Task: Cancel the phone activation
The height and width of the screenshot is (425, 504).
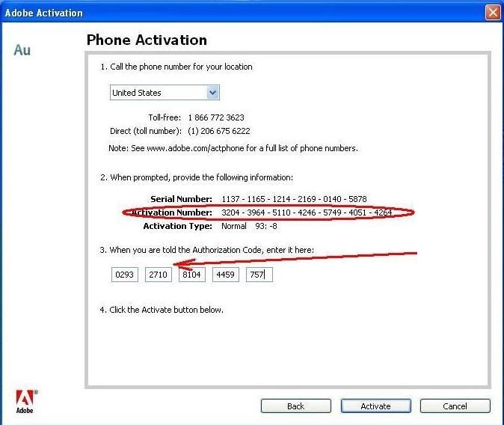Action: (x=455, y=406)
